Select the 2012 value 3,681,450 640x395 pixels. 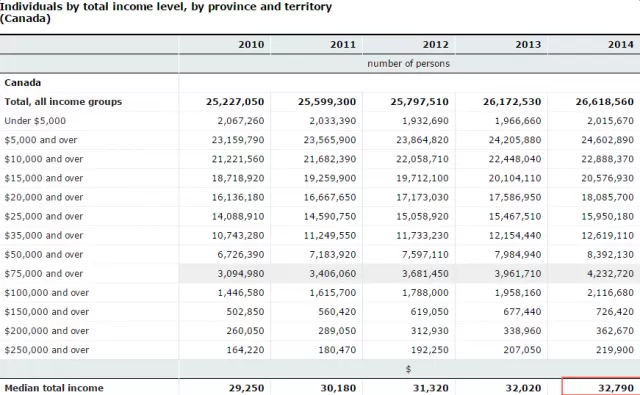click(425, 273)
